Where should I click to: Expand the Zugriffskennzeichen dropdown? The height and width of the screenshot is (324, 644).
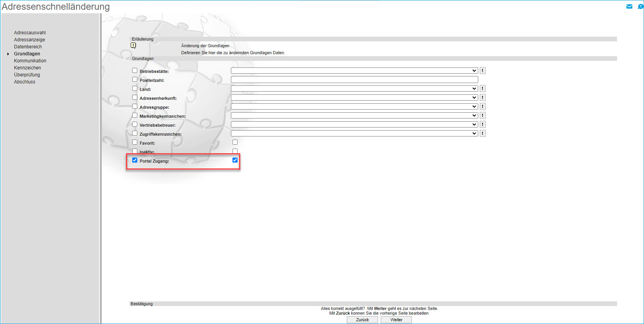coord(354,133)
